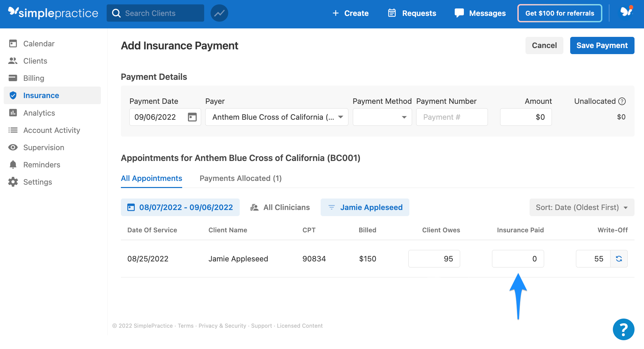Image resolution: width=644 pixels, height=349 pixels.
Task: Expand the Payer dropdown
Action: pos(277,117)
